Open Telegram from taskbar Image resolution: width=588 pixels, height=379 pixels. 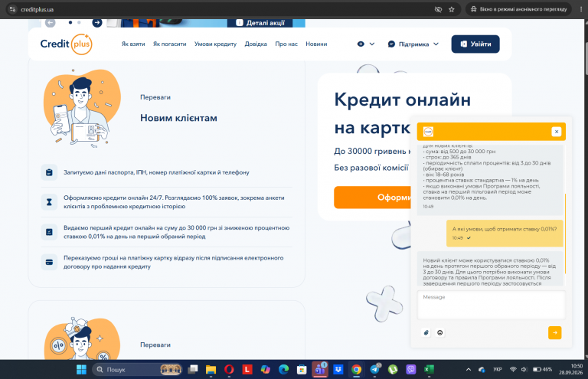pyautogui.click(x=374, y=370)
